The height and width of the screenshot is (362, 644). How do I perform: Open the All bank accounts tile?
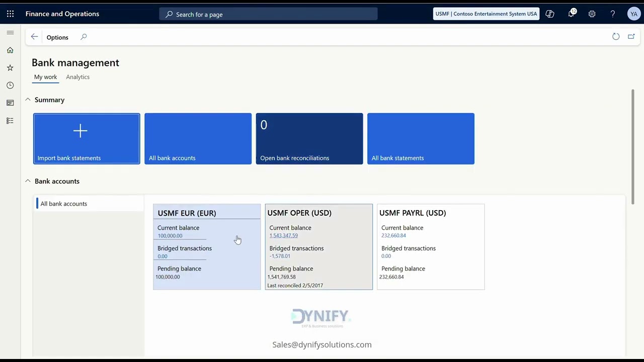[198, 139]
